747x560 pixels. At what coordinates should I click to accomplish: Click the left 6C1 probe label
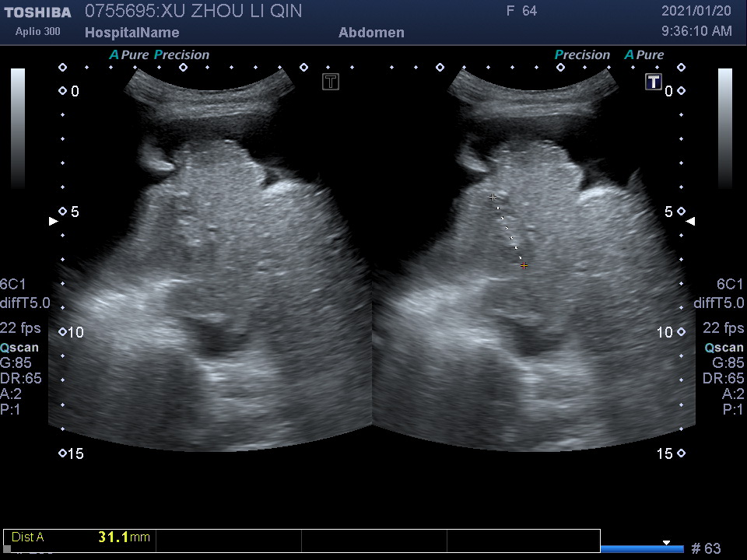(13, 285)
